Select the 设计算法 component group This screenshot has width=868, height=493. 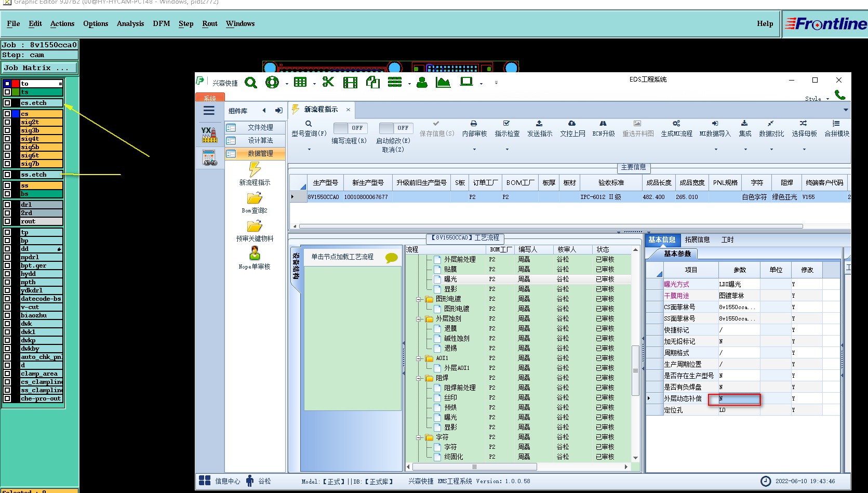point(256,140)
